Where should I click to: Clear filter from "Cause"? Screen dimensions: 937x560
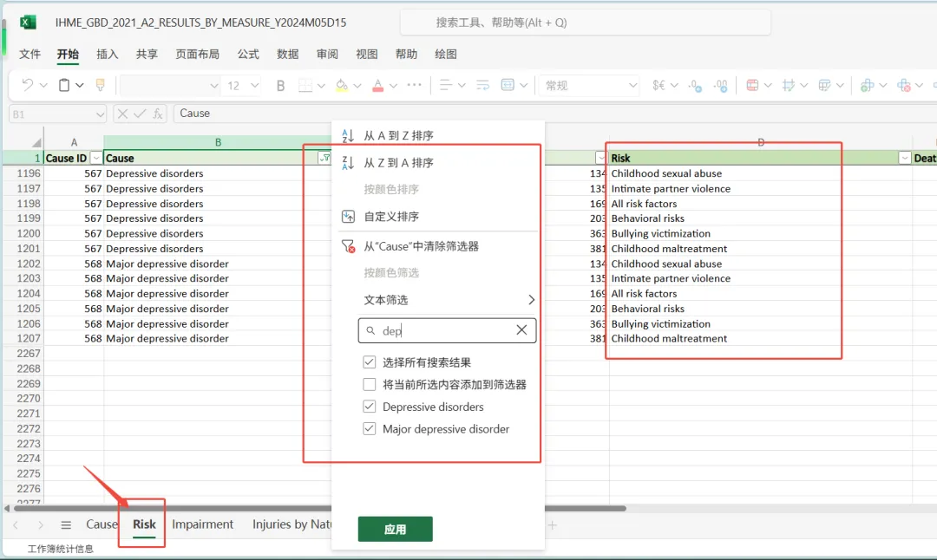[422, 246]
